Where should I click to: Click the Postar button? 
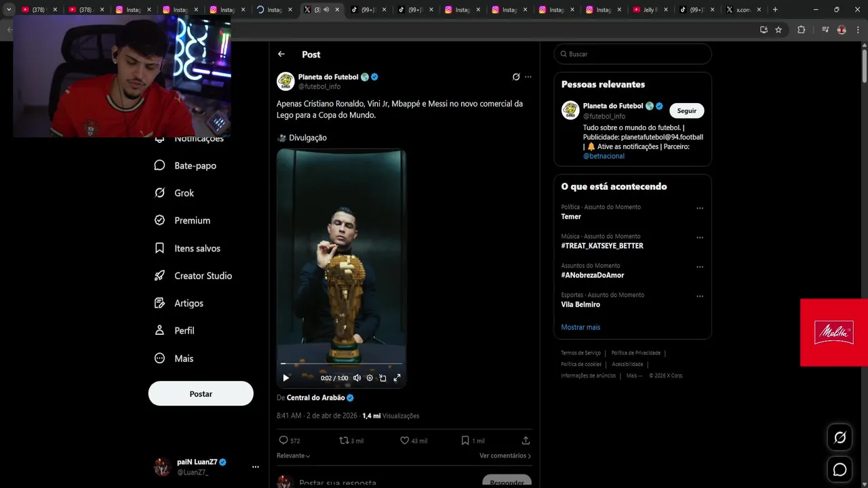(x=201, y=394)
